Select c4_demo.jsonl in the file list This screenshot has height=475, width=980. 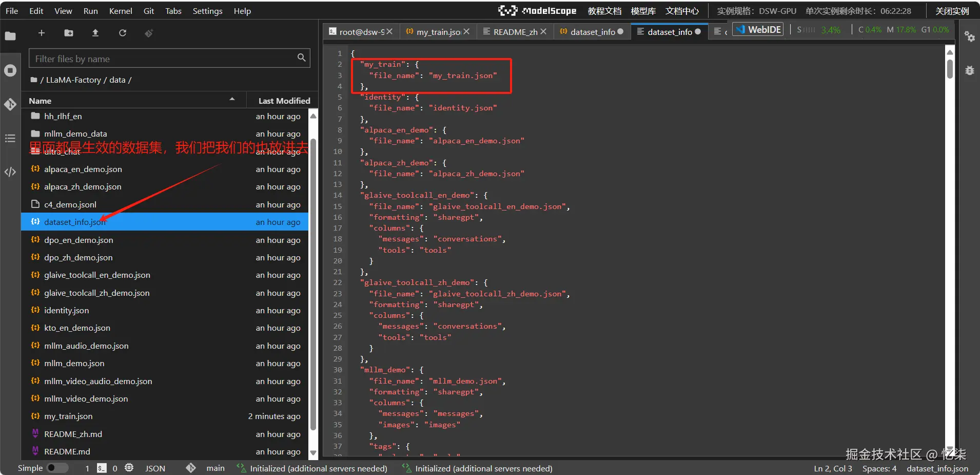(164, 204)
